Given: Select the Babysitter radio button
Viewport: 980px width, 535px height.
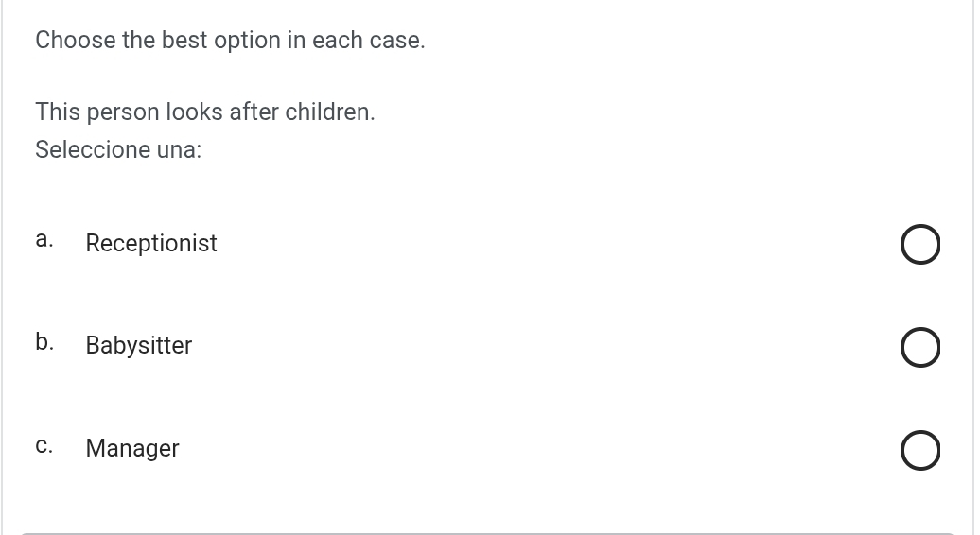Looking at the screenshot, I should tap(920, 348).
